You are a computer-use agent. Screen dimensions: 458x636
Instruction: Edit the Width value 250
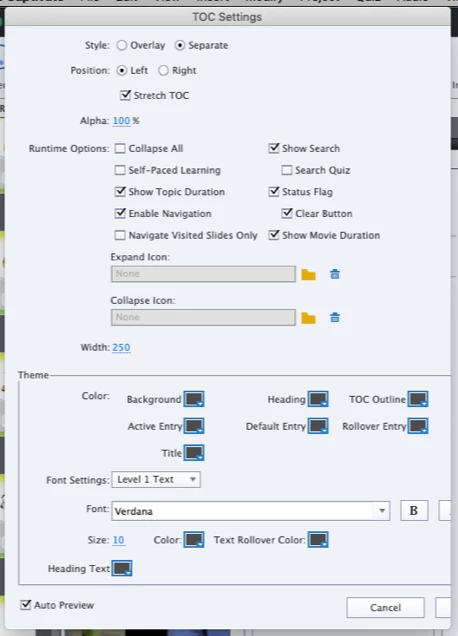121,348
